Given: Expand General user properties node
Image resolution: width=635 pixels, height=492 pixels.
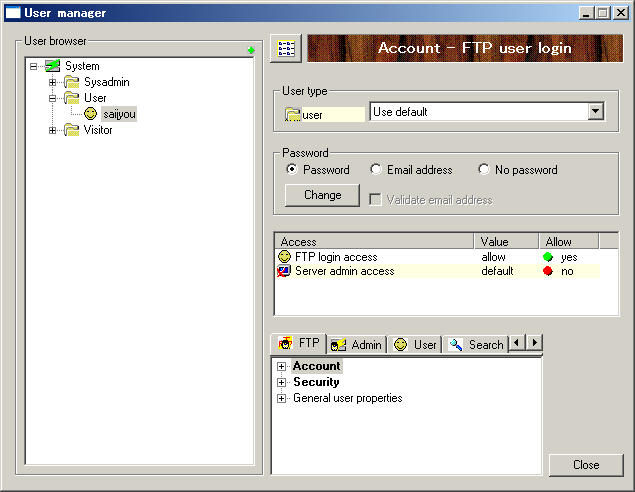Looking at the screenshot, I should pyautogui.click(x=281, y=398).
